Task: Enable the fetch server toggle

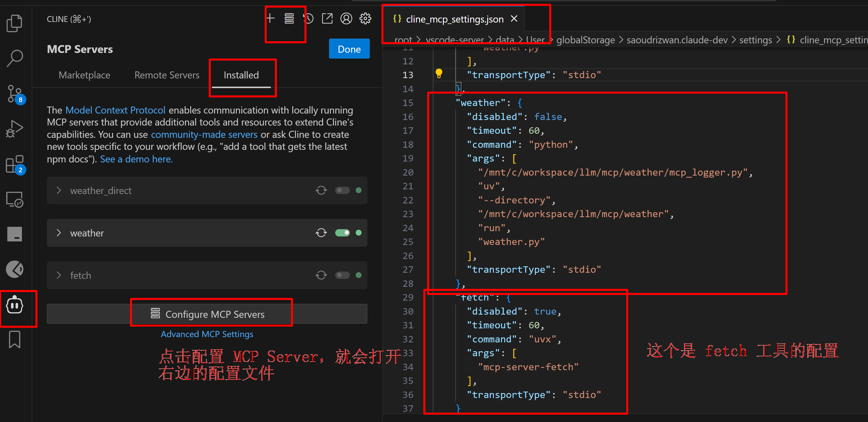Action: 342,275
